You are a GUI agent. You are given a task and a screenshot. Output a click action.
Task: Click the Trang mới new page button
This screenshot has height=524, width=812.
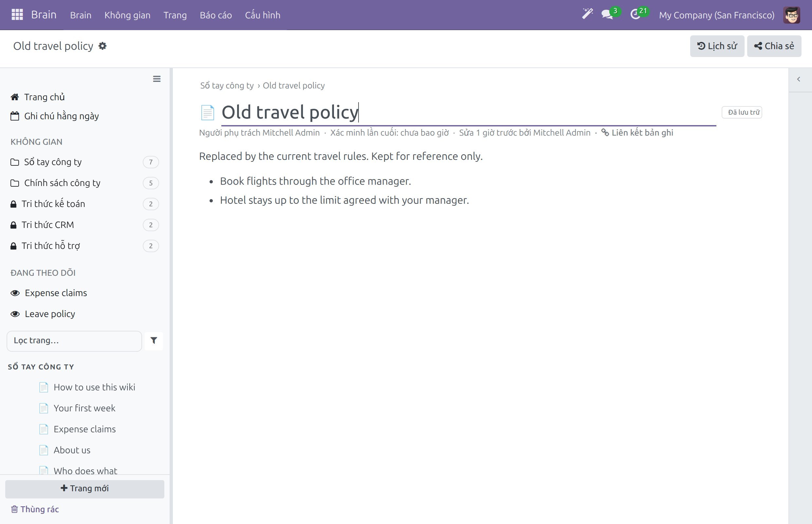(x=84, y=489)
